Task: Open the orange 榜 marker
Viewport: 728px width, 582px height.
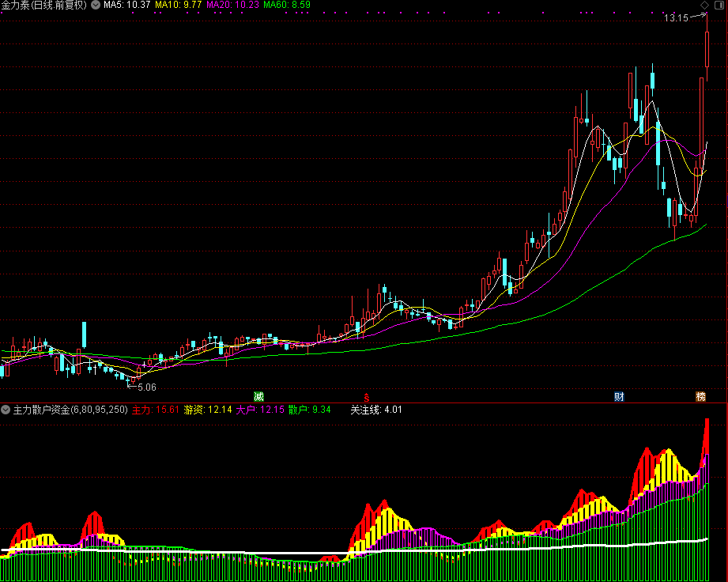Action: (700, 397)
